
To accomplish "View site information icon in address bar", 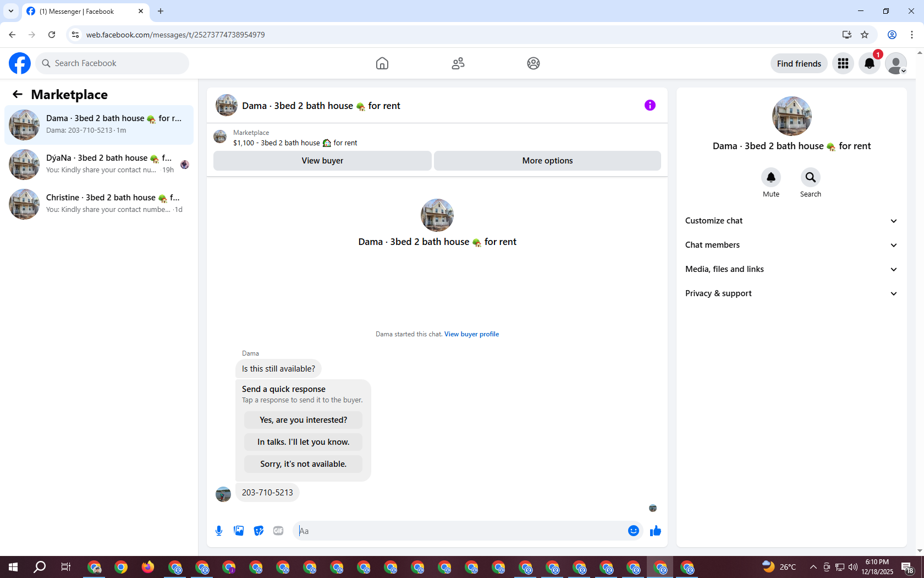I will (x=75, y=35).
